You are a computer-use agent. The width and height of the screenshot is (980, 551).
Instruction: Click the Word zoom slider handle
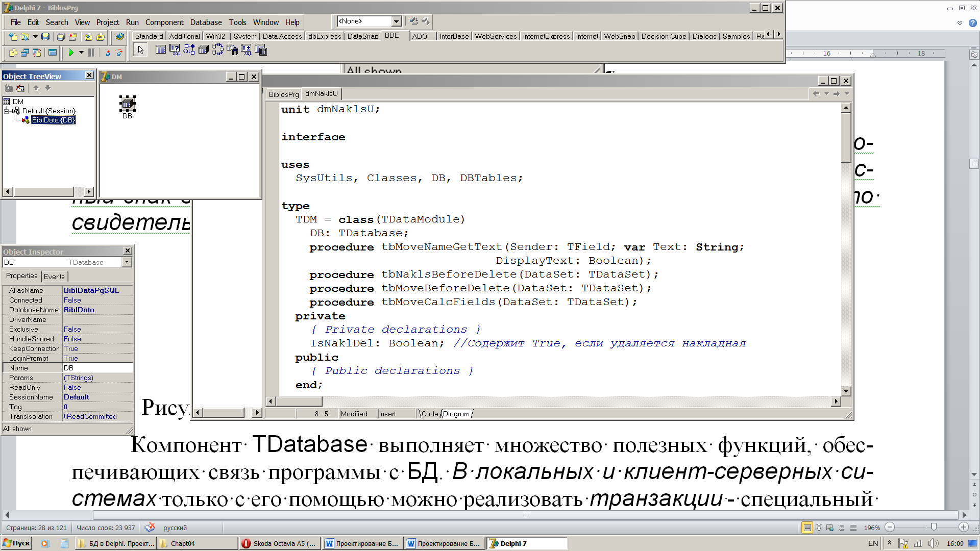click(x=934, y=528)
